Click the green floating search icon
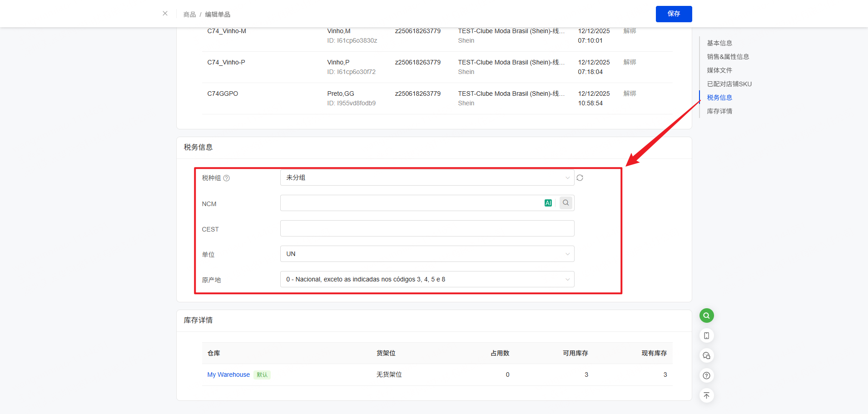 point(706,315)
